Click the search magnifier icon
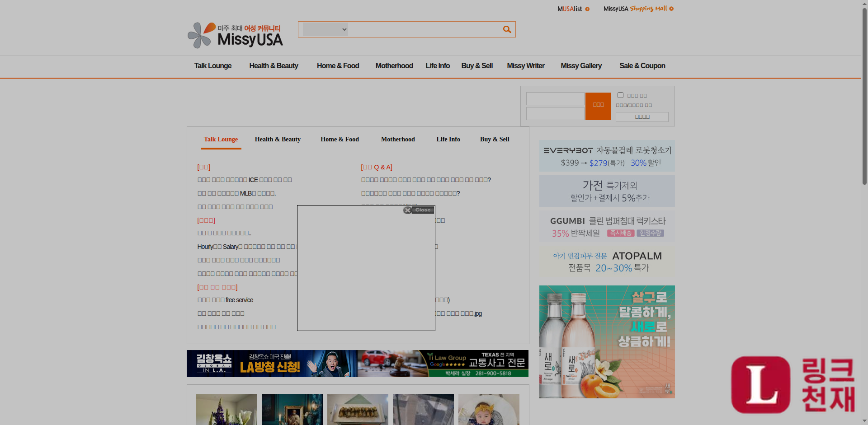Image resolution: width=868 pixels, height=425 pixels. [507, 29]
